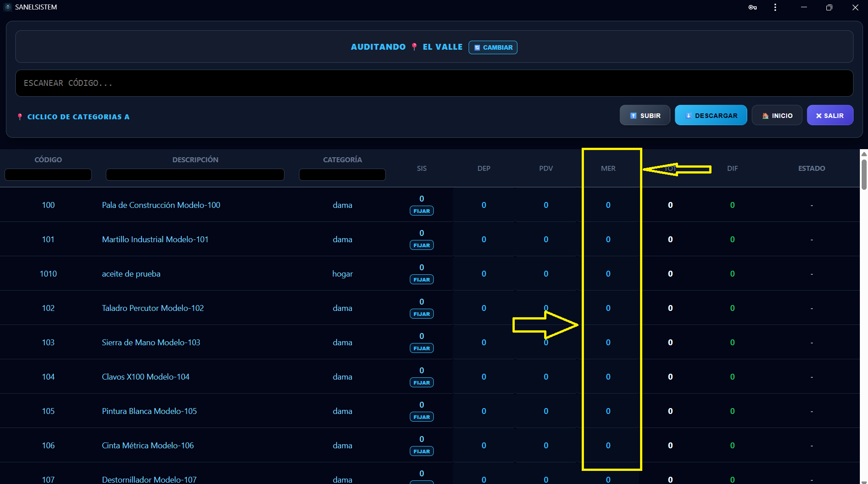The image size is (868, 484).
Task: Click 'hogar' category cell
Action: pyautogui.click(x=342, y=274)
